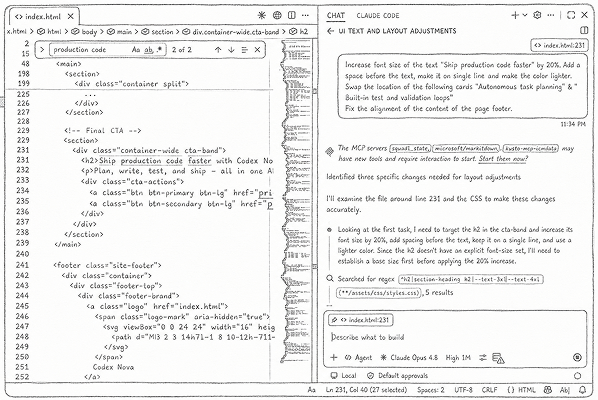The height and width of the screenshot is (400, 598).
Task: Click the folded ellipsis on line 225
Action: pyautogui.click(x=90, y=94)
